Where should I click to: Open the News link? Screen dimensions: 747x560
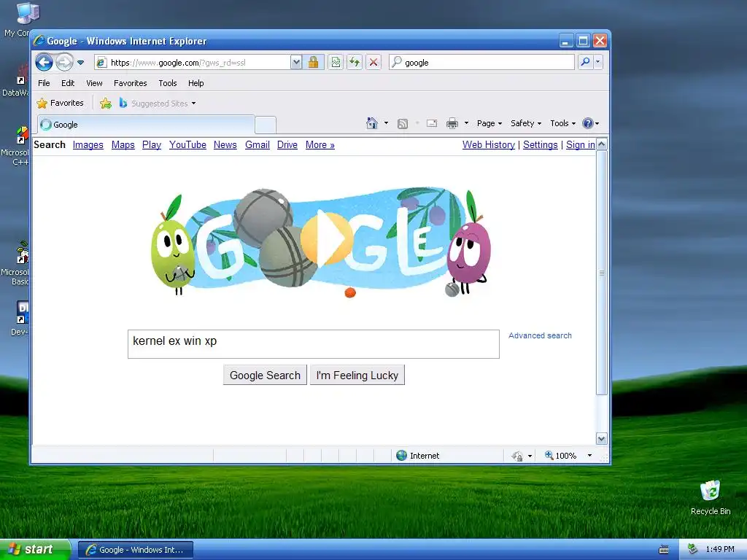(x=225, y=145)
